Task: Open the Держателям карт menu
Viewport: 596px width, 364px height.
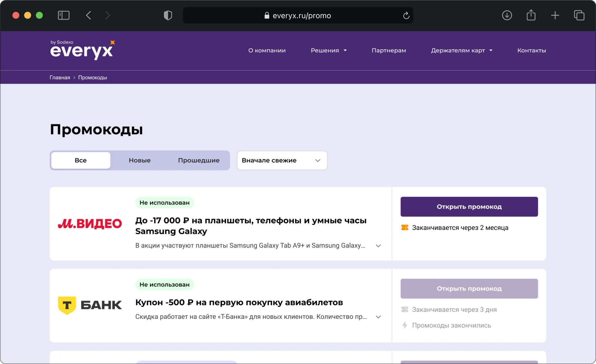Action: [x=462, y=50]
